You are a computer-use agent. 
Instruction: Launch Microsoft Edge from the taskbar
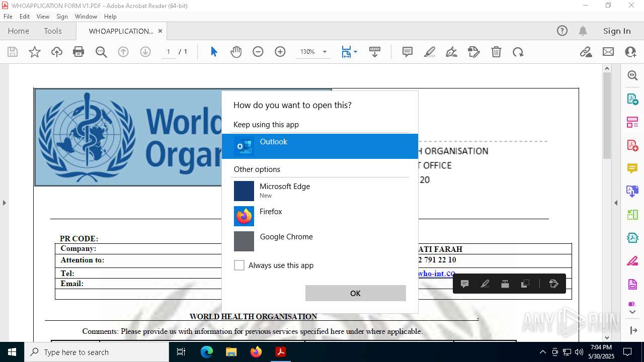(x=207, y=352)
